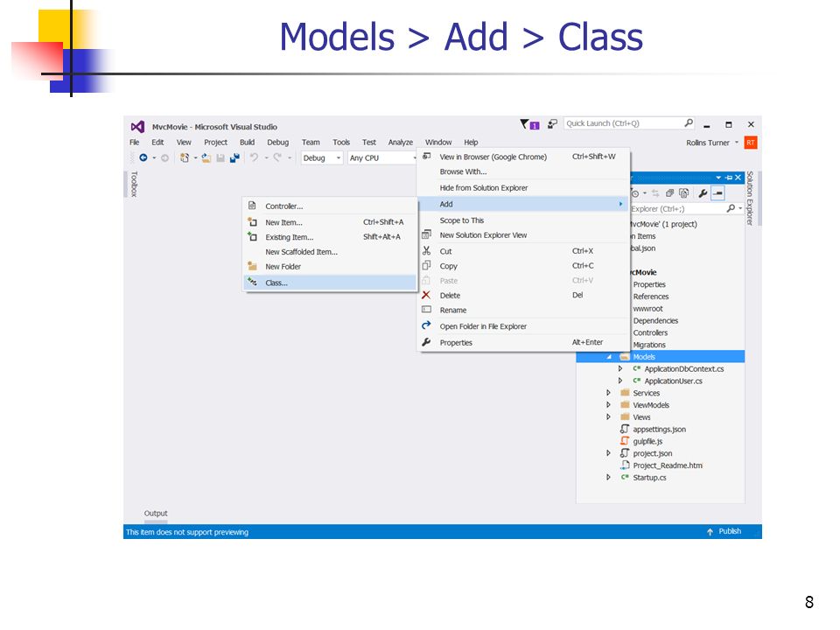Toggle auto-hide pin on Solution Explorer
Image resolution: width=840 pixels, height=630 pixels.
pyautogui.click(x=729, y=178)
